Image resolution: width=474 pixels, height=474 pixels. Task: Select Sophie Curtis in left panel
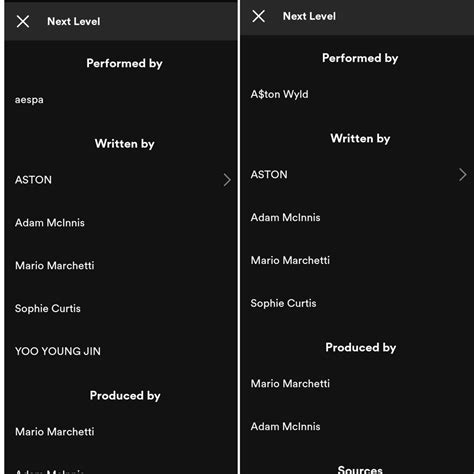48,309
